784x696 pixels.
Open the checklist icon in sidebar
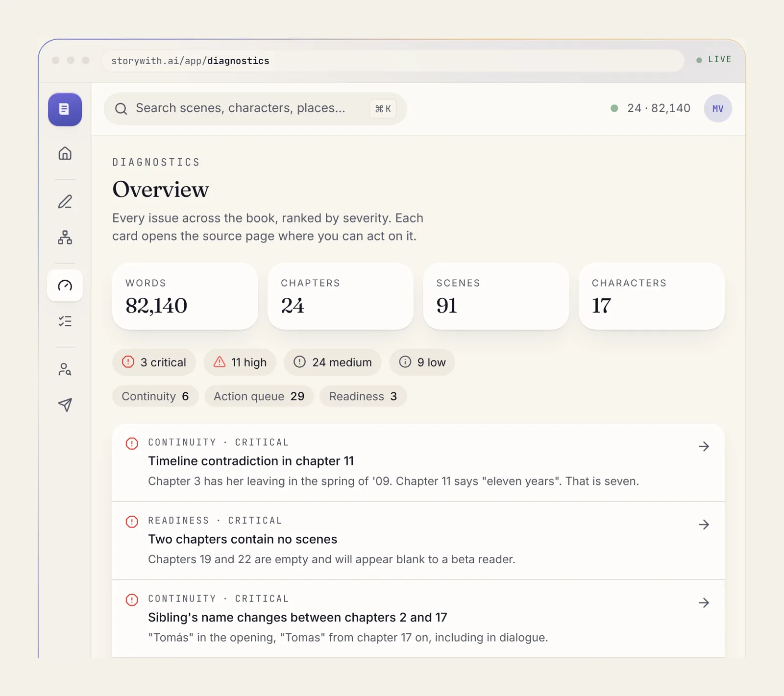pyautogui.click(x=65, y=321)
